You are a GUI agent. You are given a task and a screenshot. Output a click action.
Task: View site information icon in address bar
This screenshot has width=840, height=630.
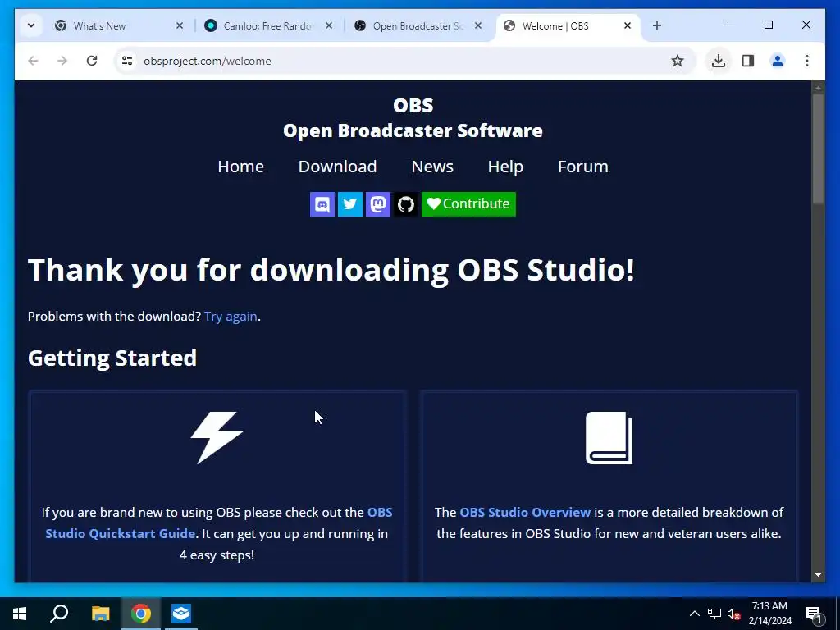click(x=127, y=61)
